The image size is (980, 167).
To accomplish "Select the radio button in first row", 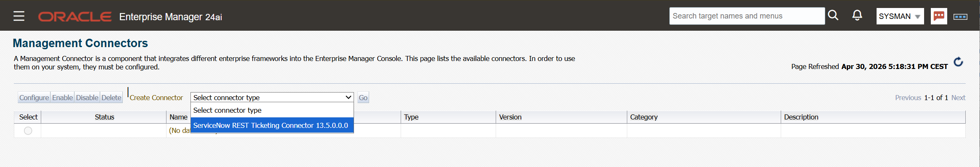I will [x=28, y=131].
